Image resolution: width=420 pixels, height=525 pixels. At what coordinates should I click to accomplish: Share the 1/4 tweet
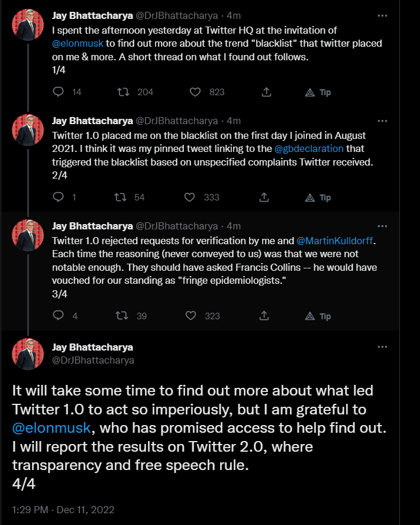pyautogui.click(x=266, y=92)
